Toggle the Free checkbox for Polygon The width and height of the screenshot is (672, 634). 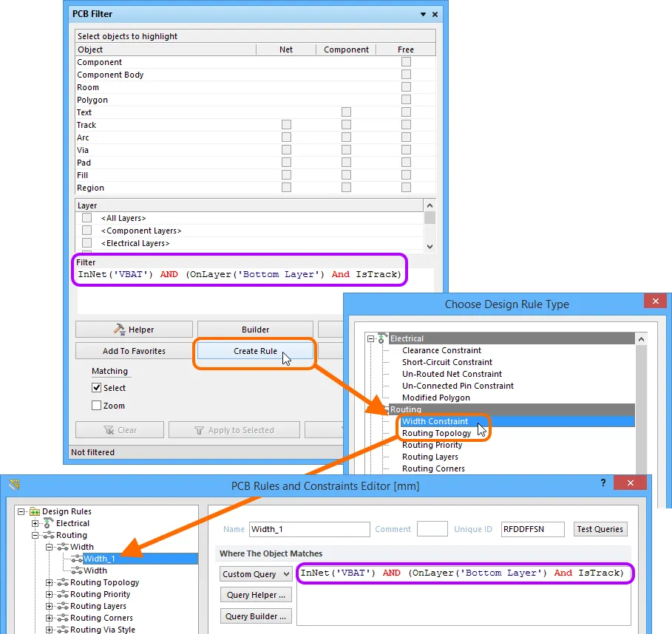point(406,100)
